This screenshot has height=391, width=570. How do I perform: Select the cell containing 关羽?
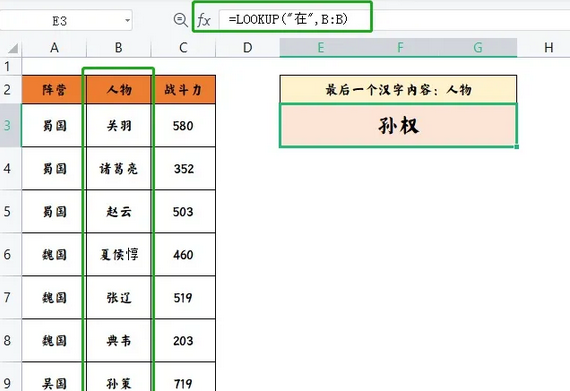coord(119,125)
